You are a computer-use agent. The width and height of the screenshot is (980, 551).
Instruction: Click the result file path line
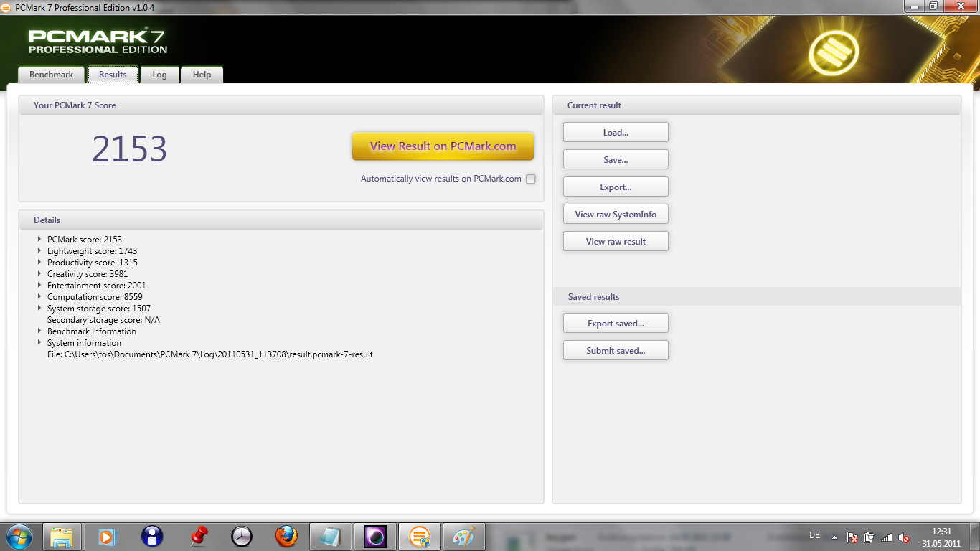pyautogui.click(x=210, y=354)
